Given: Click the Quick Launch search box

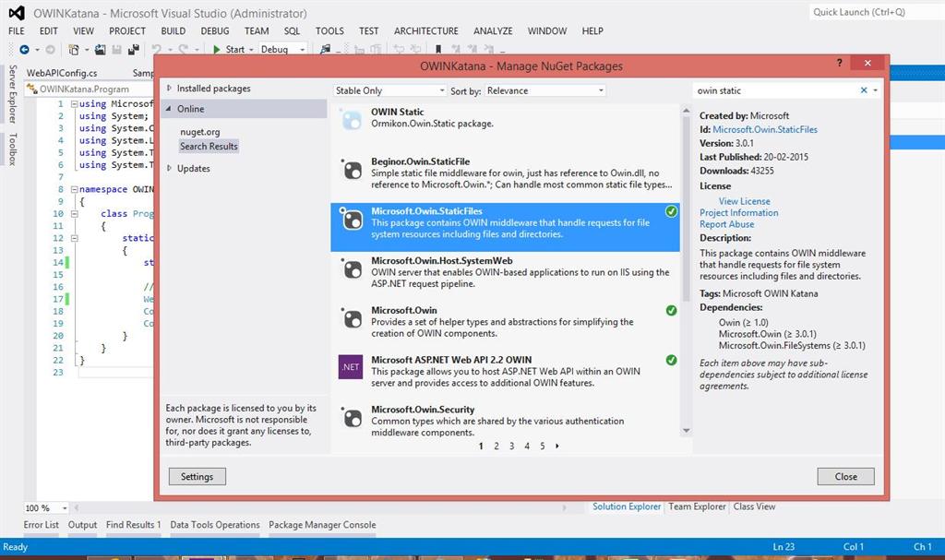Looking at the screenshot, I should coord(877,12).
